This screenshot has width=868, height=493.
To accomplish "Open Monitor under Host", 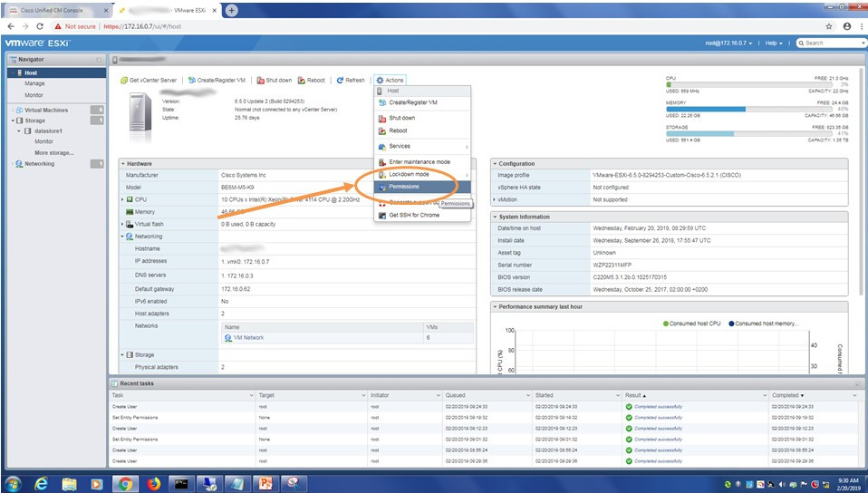I will coord(34,95).
